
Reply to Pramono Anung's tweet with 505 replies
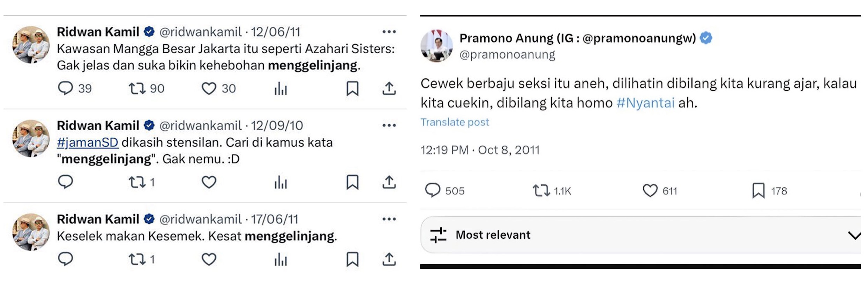(433, 191)
